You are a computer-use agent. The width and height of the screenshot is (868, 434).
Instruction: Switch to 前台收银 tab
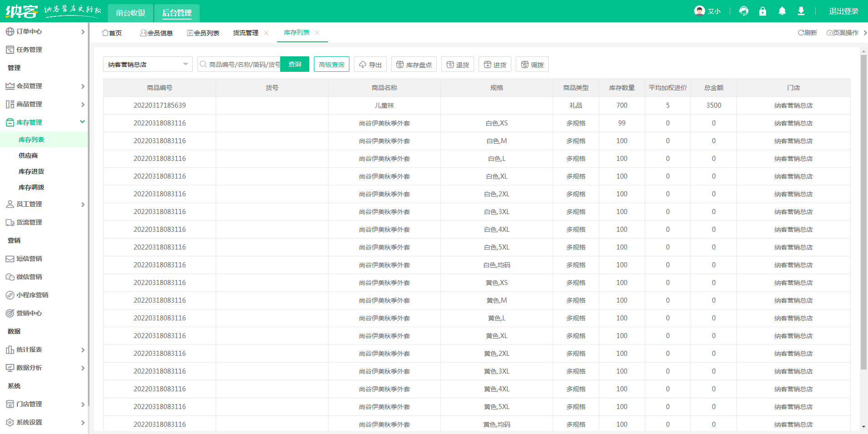(131, 13)
